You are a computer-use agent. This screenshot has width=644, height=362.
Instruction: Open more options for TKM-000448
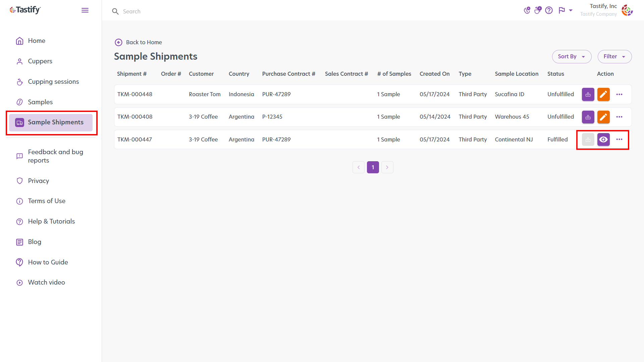coord(619,95)
